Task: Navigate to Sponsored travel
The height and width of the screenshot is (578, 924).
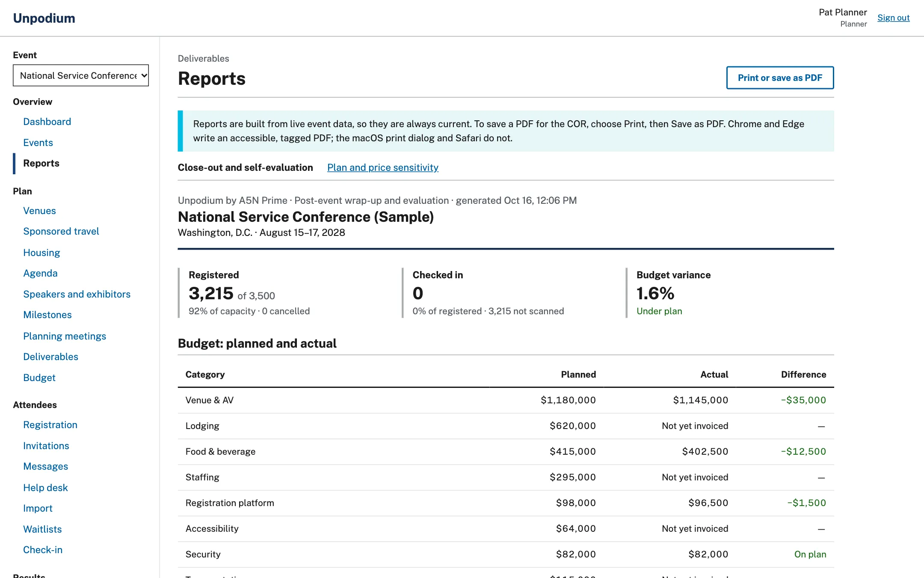Action: tap(61, 231)
